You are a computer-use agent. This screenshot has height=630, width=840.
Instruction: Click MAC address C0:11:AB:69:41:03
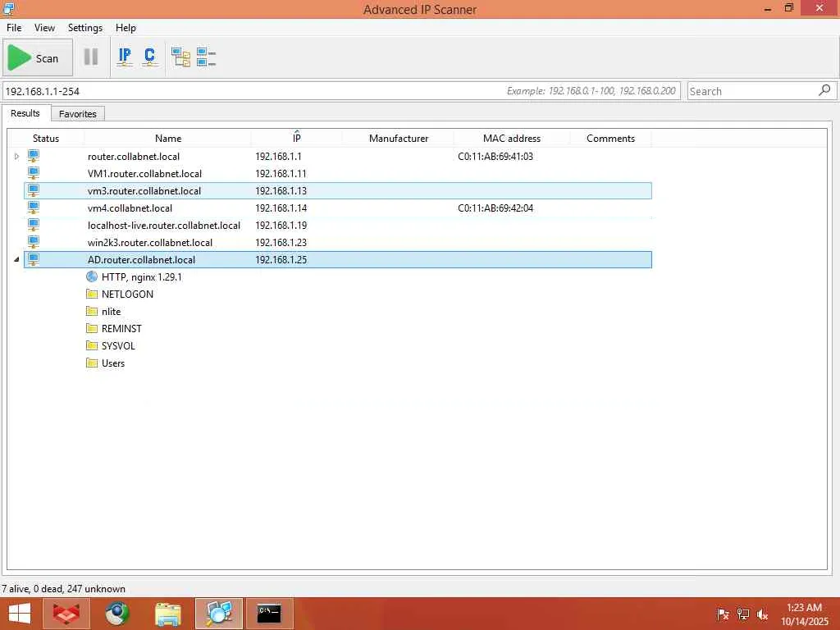coord(495,157)
